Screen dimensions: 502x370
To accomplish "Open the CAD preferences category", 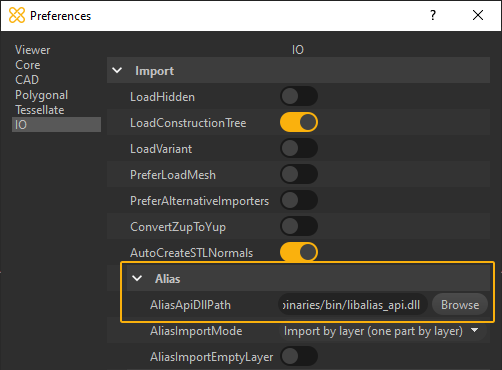I will pos(27,80).
